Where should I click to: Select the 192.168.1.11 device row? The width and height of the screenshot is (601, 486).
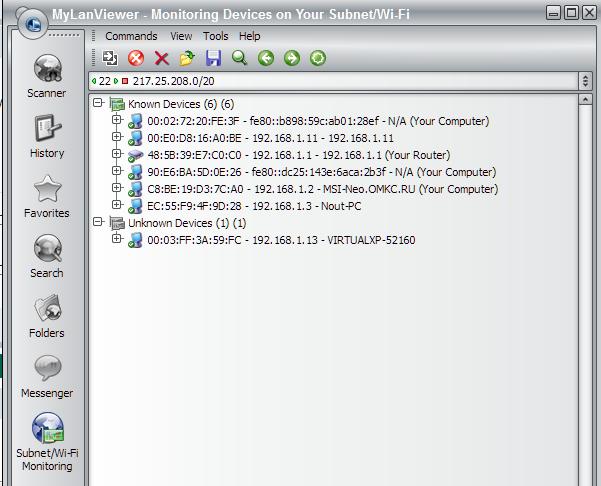271,138
